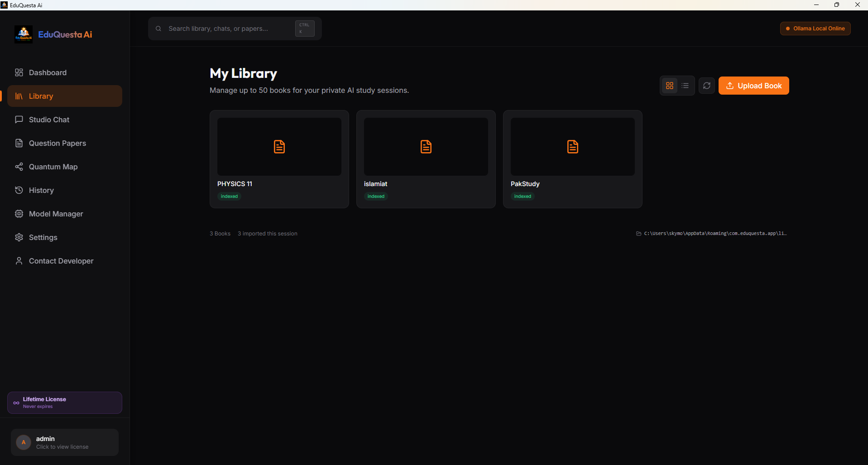Select the PakStudy book thumbnail

pos(572,147)
